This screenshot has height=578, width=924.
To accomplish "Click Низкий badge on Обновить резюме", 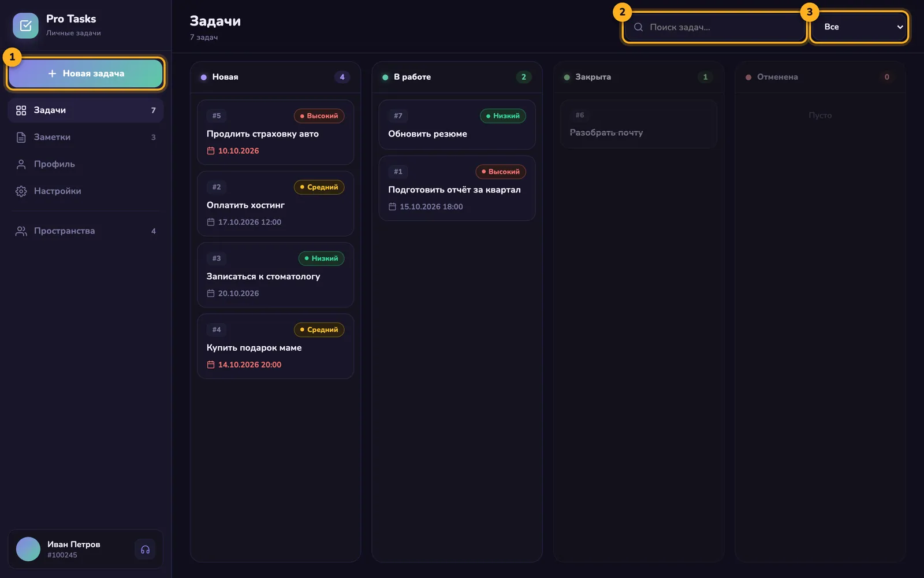I will (503, 116).
